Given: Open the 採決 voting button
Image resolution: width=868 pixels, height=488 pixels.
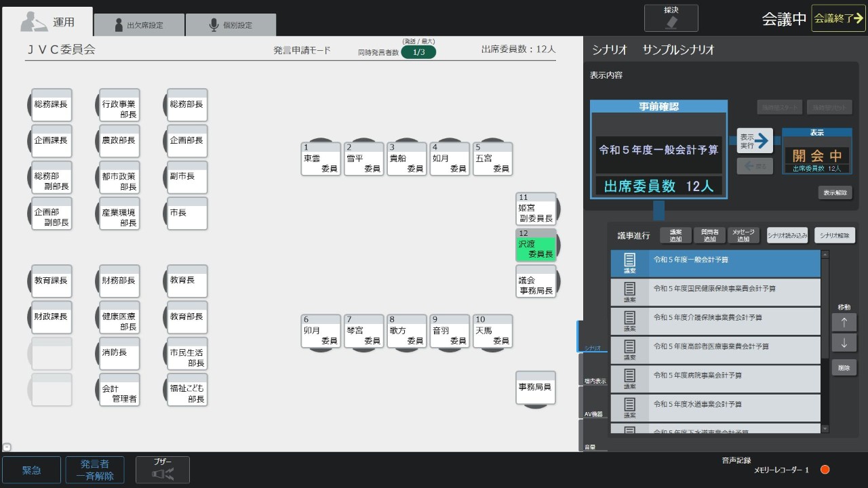Looking at the screenshot, I should tap(671, 18).
